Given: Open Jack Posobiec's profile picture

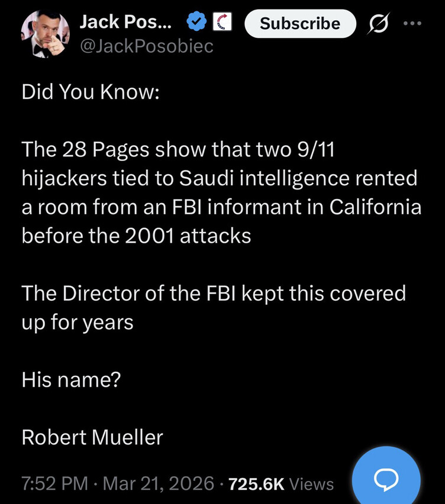Looking at the screenshot, I should (x=46, y=34).
